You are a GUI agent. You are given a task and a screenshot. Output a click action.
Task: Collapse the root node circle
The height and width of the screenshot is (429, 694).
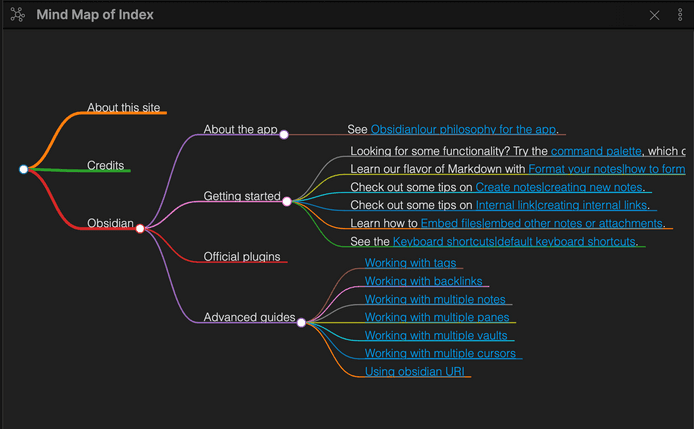[x=24, y=169]
